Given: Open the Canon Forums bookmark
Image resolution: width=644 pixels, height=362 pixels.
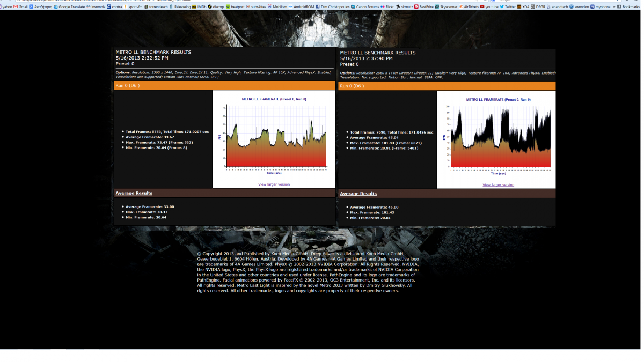Looking at the screenshot, I should (x=365, y=7).
